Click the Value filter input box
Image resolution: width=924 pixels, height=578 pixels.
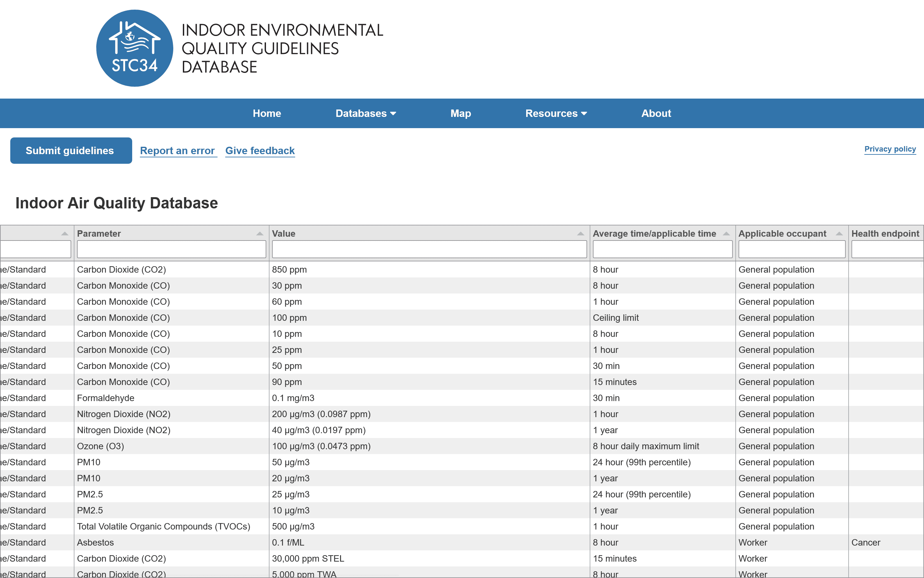pos(429,249)
